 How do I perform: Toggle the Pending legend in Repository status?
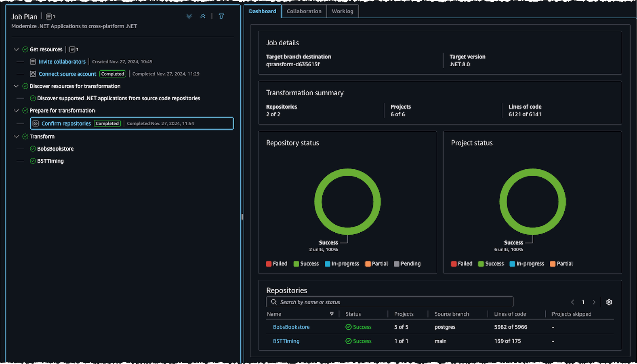[407, 264]
